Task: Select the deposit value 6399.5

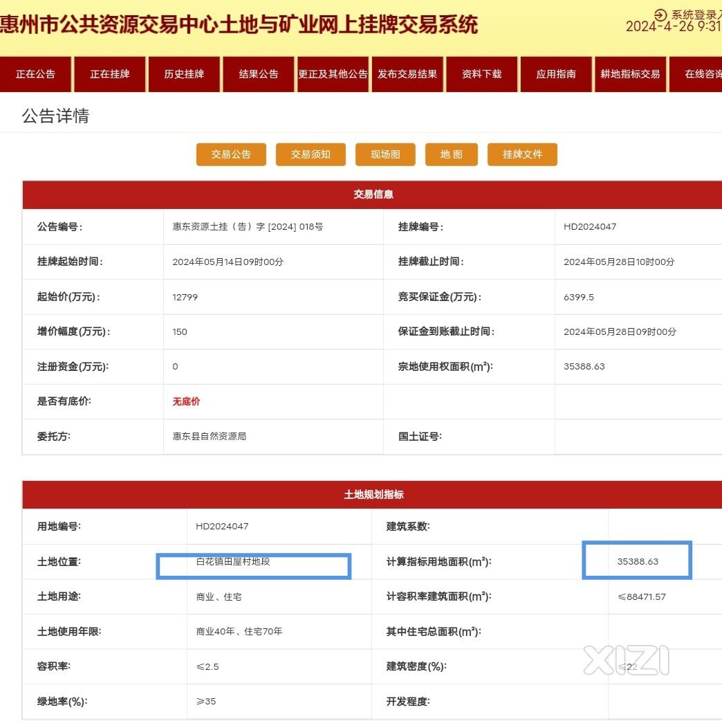Action: point(579,297)
